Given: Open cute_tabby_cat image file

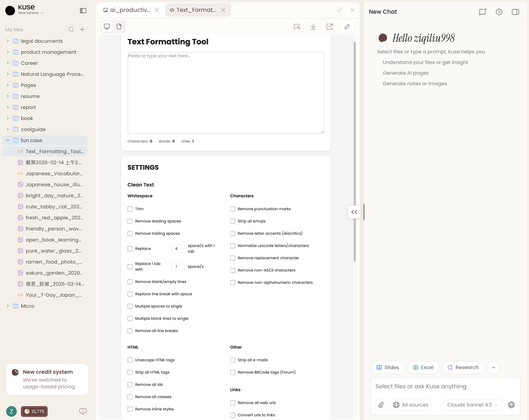Looking at the screenshot, I should point(45,207).
